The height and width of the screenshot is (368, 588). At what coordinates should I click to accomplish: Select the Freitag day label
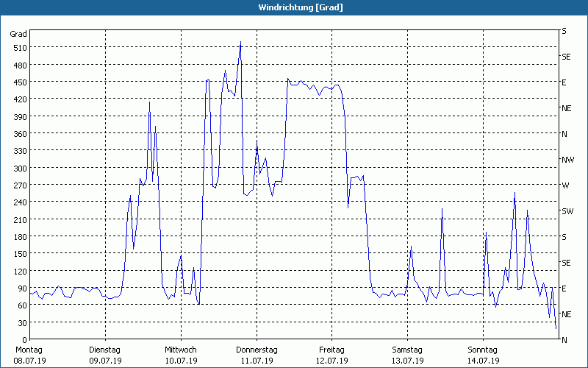click(332, 350)
